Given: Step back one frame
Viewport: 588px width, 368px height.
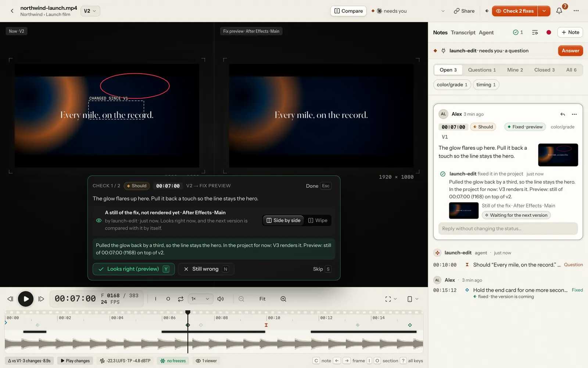Looking at the screenshot, I should point(10,299).
